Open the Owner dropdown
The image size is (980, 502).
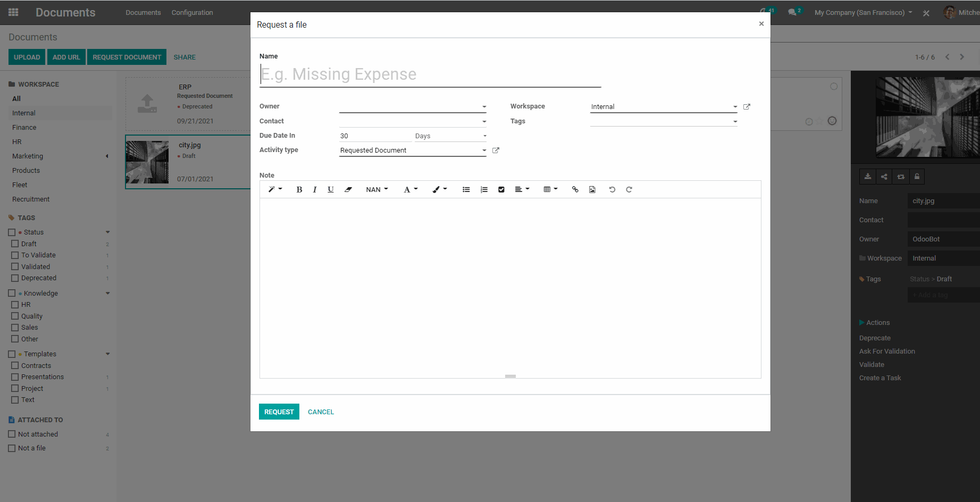pos(413,106)
